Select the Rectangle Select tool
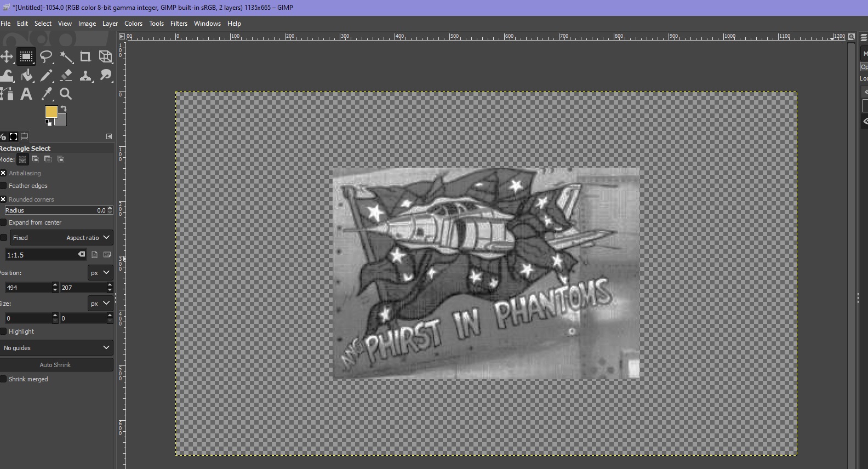Viewport: 868px width, 469px height. (26, 57)
